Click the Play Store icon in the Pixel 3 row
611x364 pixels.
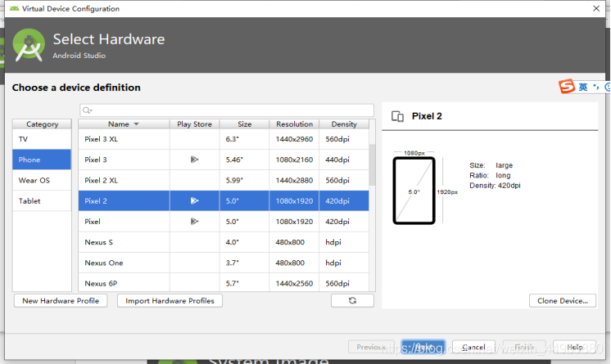coord(194,160)
